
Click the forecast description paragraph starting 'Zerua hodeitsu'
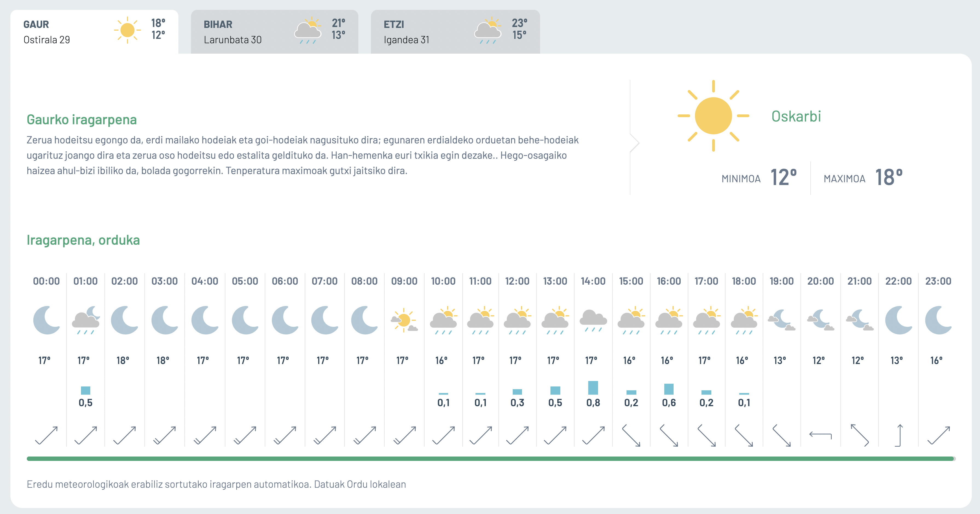(x=302, y=155)
